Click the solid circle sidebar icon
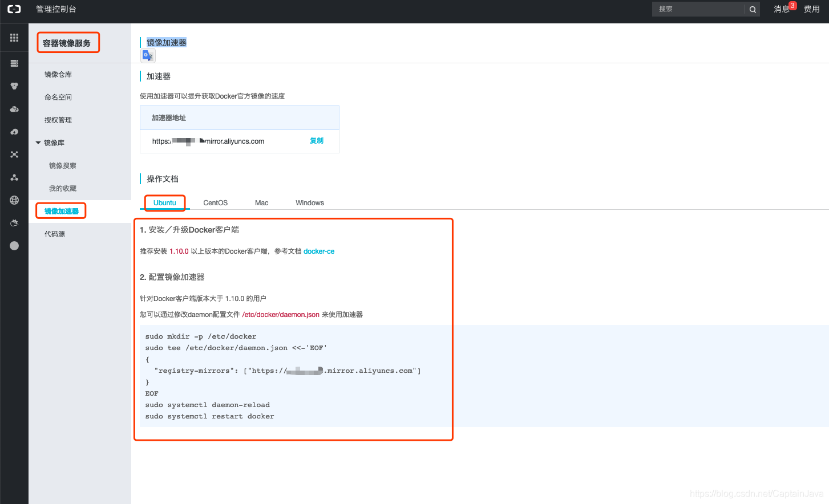Screen dimensions: 829x504 [14, 246]
